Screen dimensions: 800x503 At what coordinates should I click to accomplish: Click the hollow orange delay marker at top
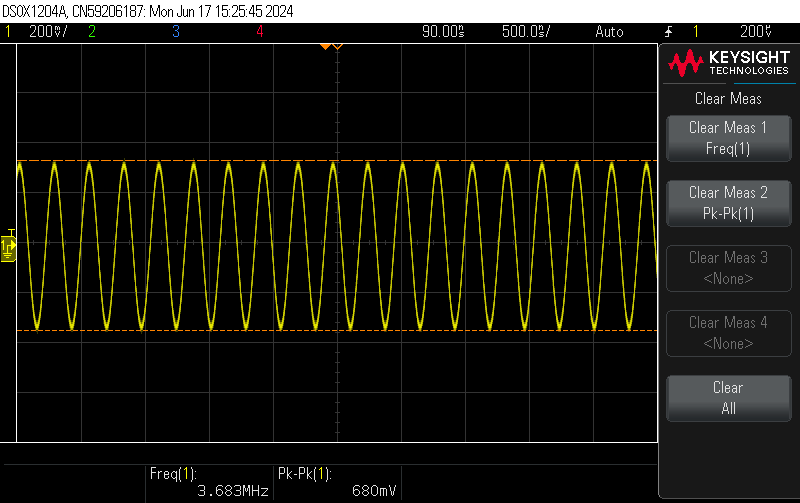(x=337, y=47)
